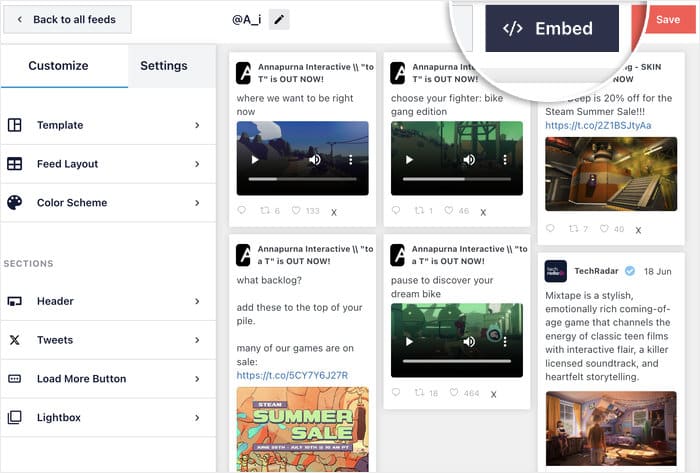
Task: Expand the Feed Layout chevron
Action: point(197,164)
